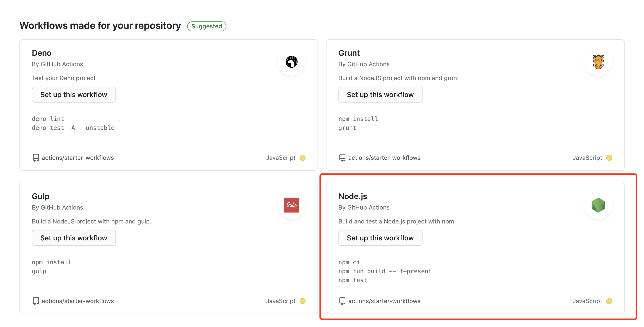Click yellow JavaScript dot in Deno card
644x327 pixels.
(x=303, y=158)
